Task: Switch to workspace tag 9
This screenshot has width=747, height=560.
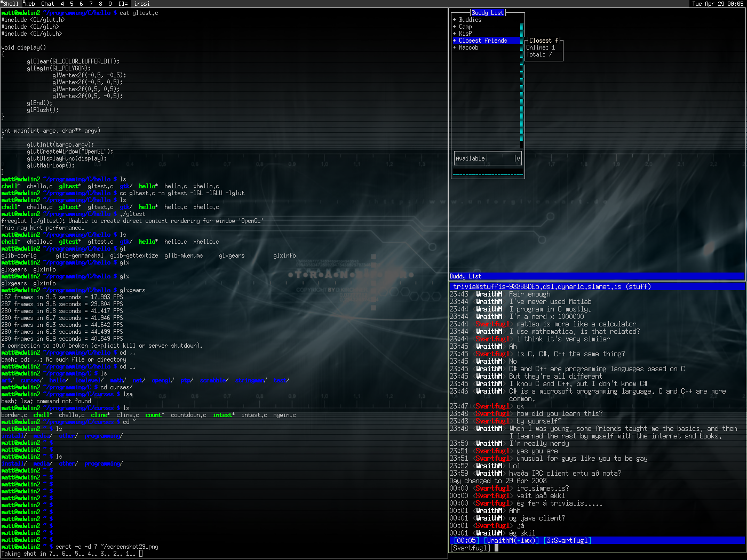Action: click(110, 4)
